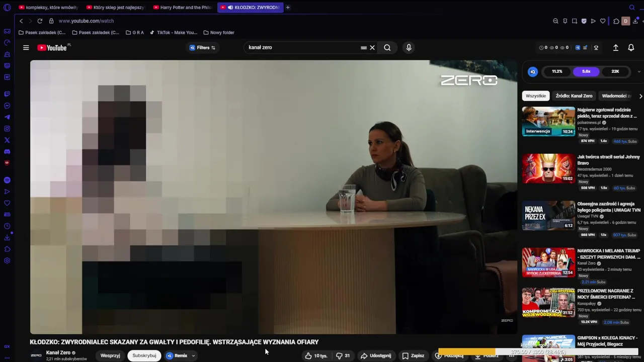Open 'Jak twórca stracił serial Johnny Bravo' title
Image resolution: width=644 pixels, height=362 pixels.
pos(608,160)
